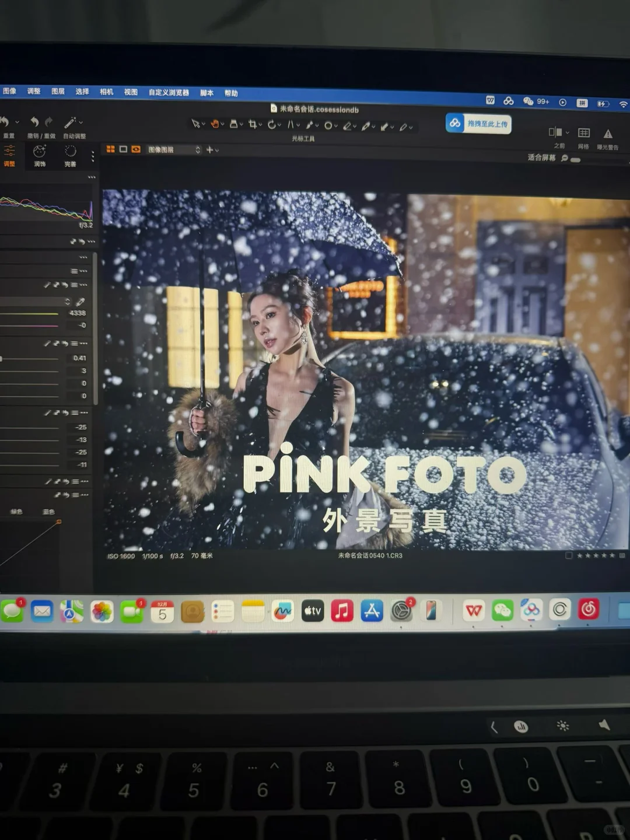Click the five-star rating under photo
This screenshot has width=630, height=840.
click(596, 555)
